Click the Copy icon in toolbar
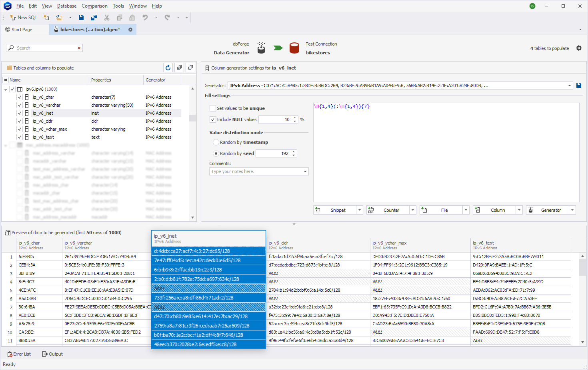588x370 pixels. click(x=120, y=18)
